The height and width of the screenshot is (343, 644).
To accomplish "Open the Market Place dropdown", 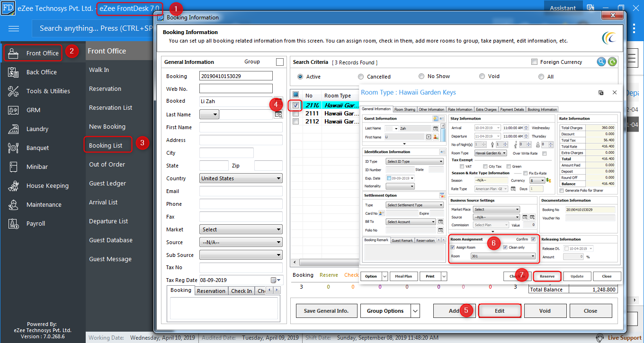I will point(497,209).
